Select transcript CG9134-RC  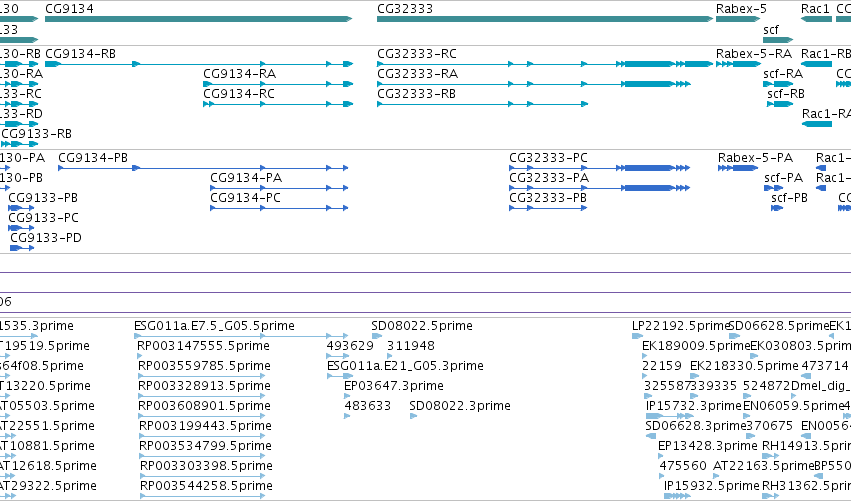click(278, 104)
